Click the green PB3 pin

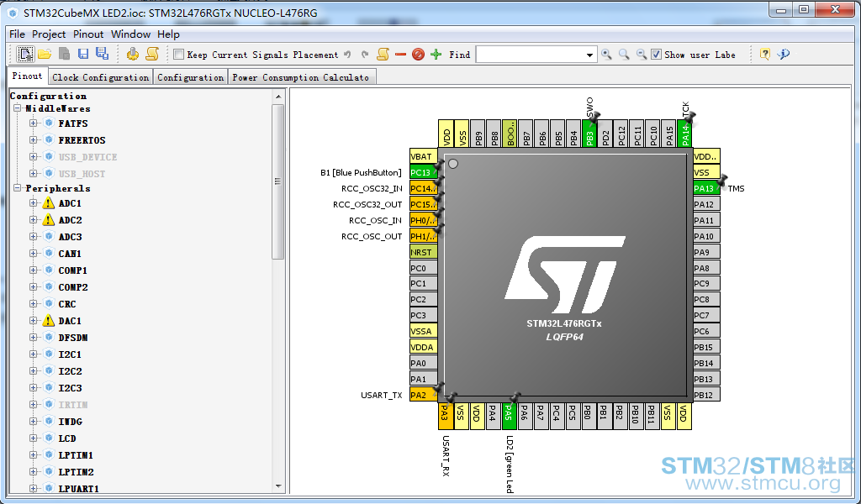[589, 134]
